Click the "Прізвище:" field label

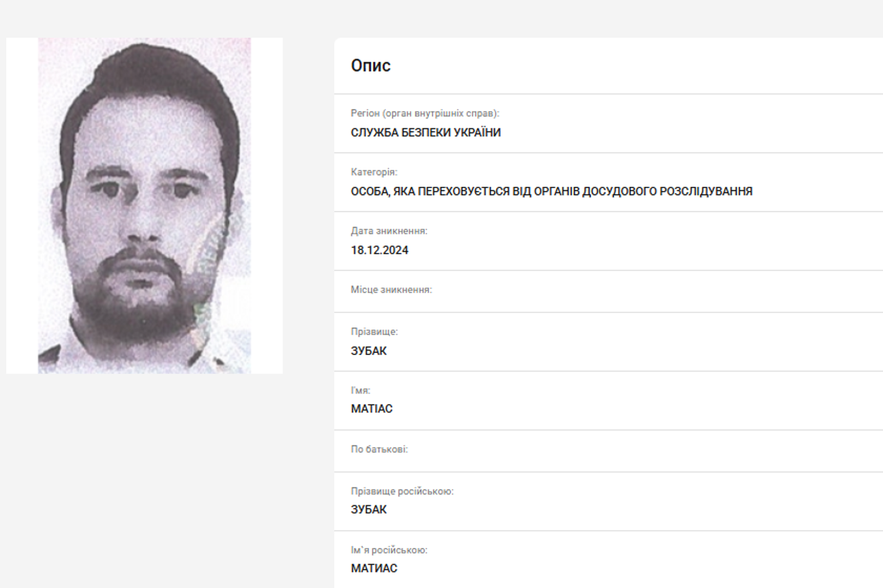click(374, 332)
